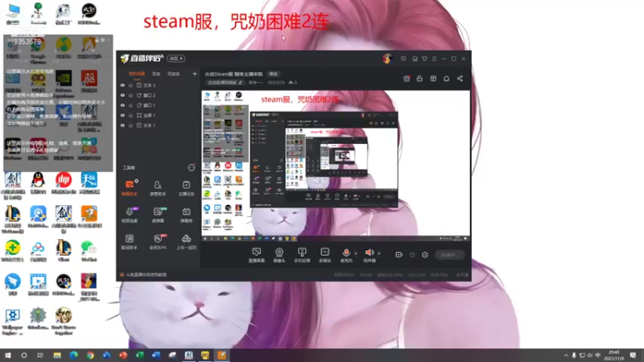Lock the 文本 3 source layer
This screenshot has width=644, height=362.
coord(130,85)
